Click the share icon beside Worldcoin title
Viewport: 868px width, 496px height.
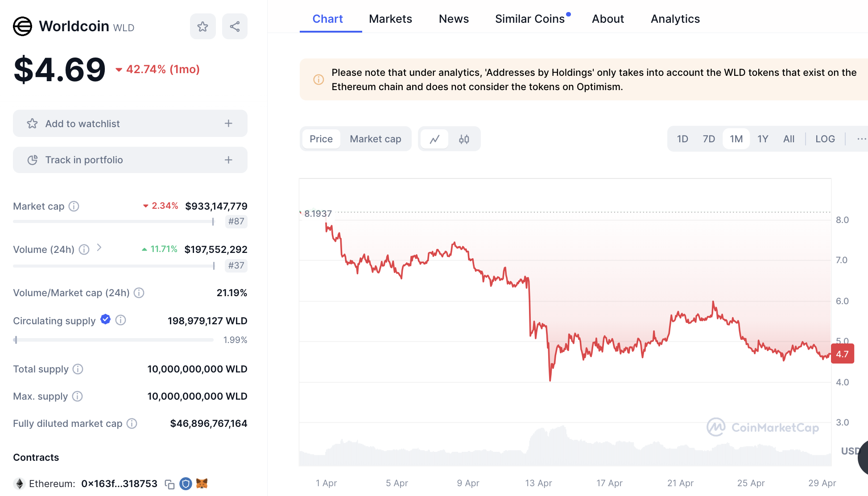[x=235, y=26]
